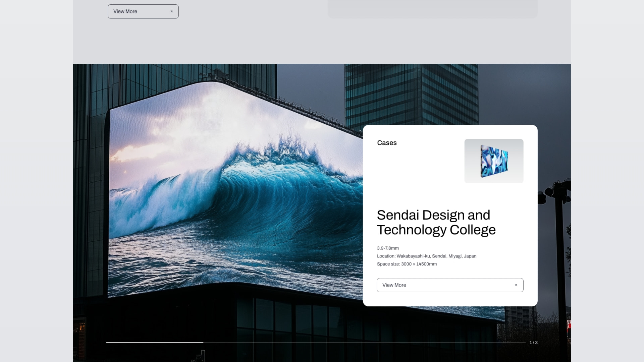Click the blue abstract LED screen icon

pyautogui.click(x=494, y=161)
